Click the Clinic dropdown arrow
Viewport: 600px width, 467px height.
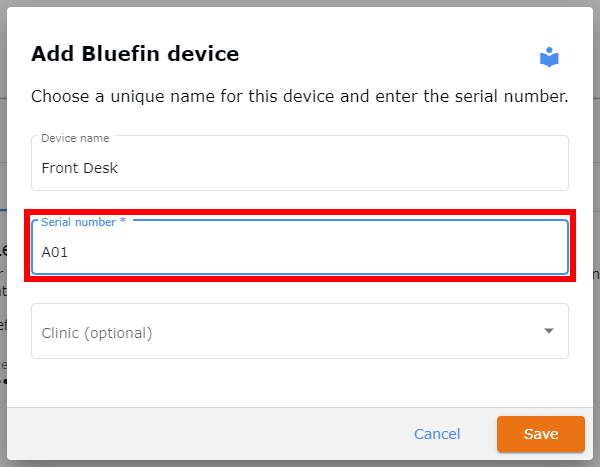coord(549,331)
